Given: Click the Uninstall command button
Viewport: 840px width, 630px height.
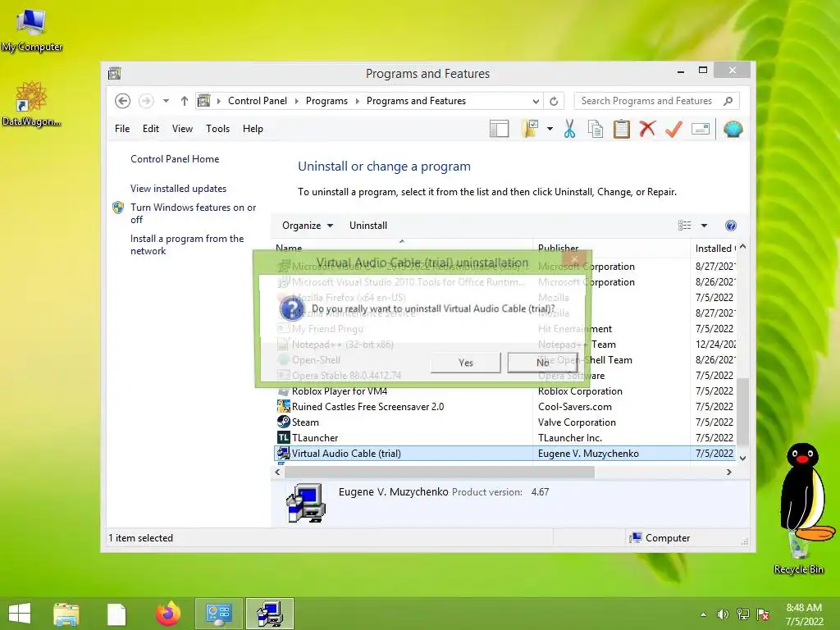Looking at the screenshot, I should 368,226.
